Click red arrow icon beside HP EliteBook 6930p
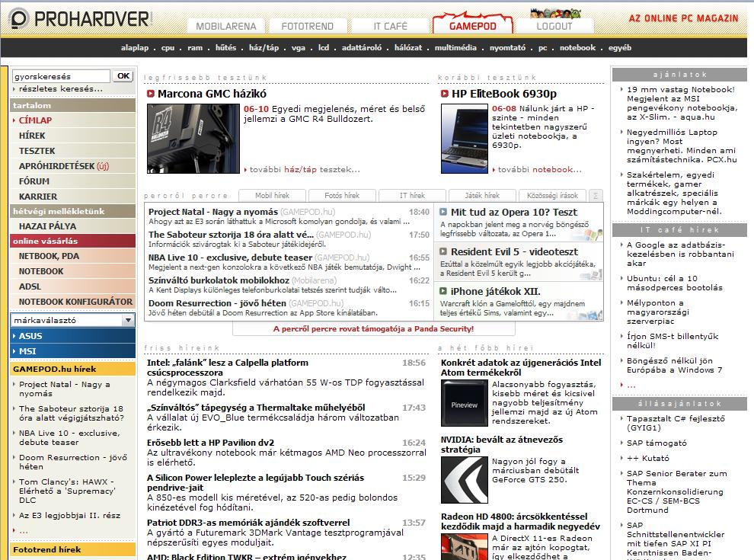Image resolution: width=754 pixels, height=560 pixels. click(x=445, y=93)
